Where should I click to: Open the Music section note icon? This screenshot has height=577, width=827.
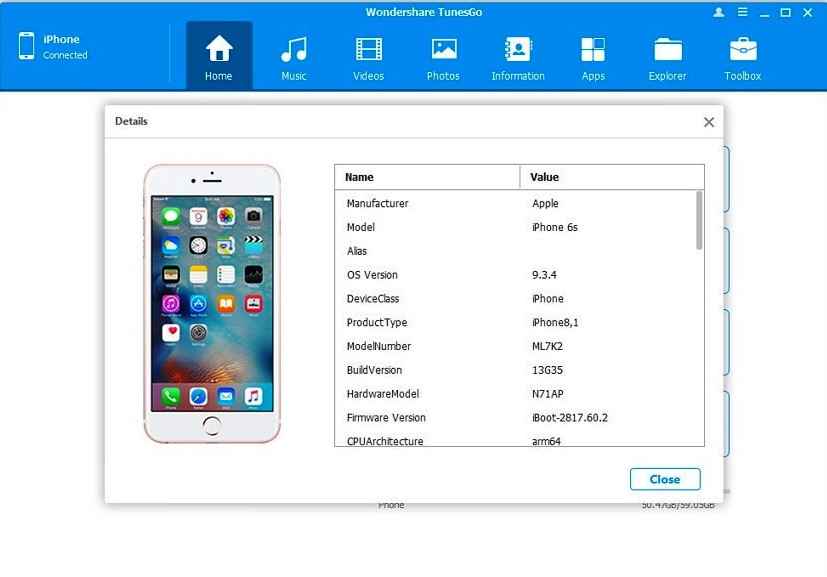point(294,50)
